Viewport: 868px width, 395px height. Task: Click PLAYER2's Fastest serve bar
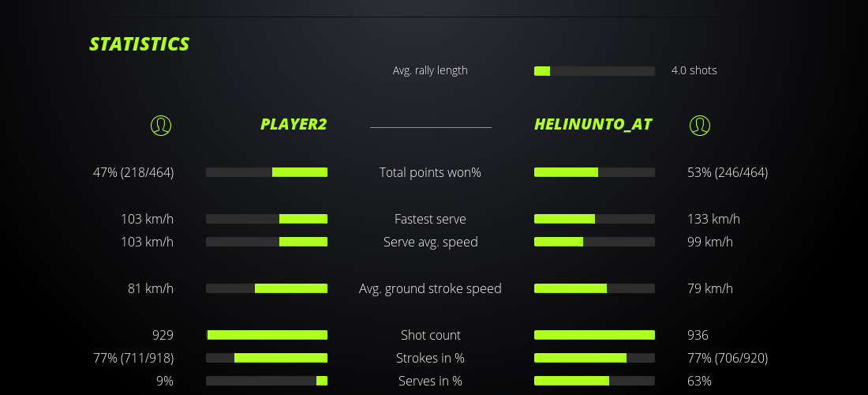267,219
